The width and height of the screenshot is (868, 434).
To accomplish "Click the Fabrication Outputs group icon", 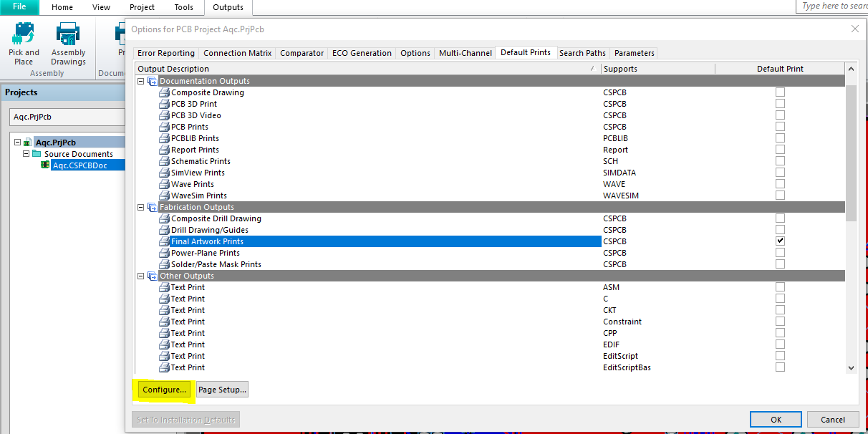I will click(x=153, y=207).
